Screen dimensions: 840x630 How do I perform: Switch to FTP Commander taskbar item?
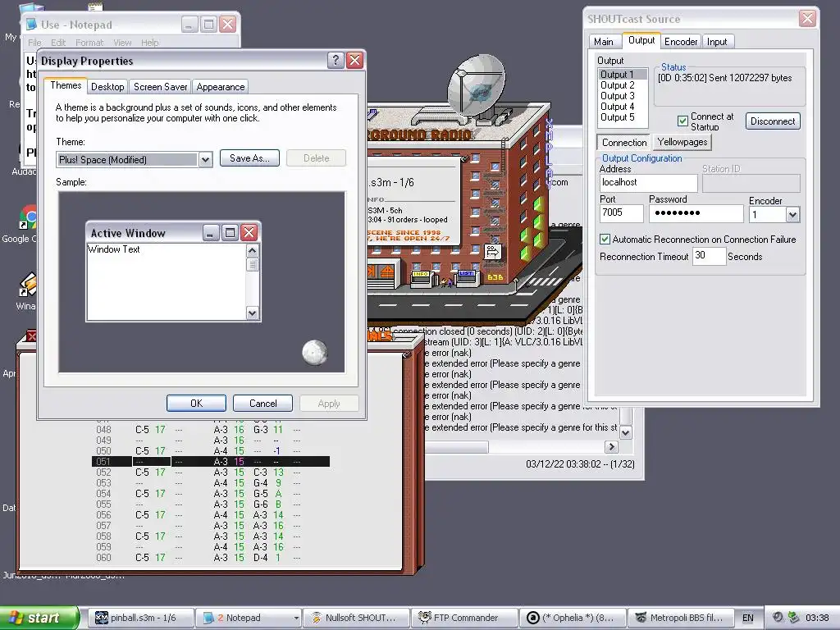464,618
